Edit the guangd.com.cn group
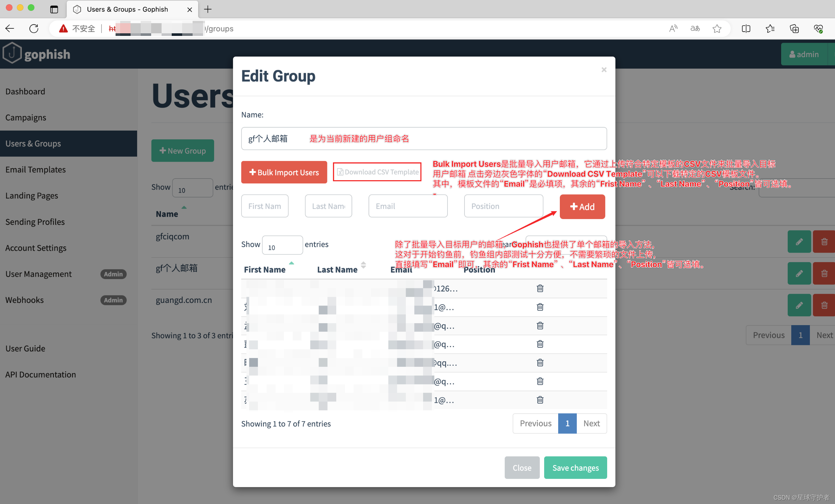The image size is (835, 504). pyautogui.click(x=799, y=305)
